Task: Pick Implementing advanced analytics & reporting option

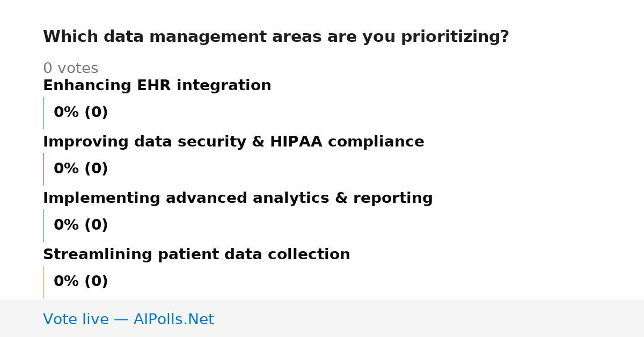Action: 238,199
